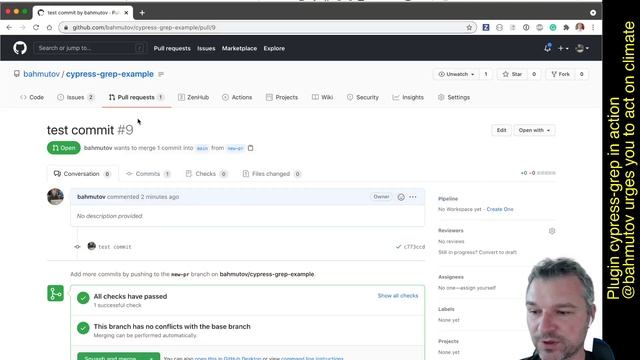Switch to the Code tab
640x360 pixels.
pyautogui.click(x=32, y=97)
